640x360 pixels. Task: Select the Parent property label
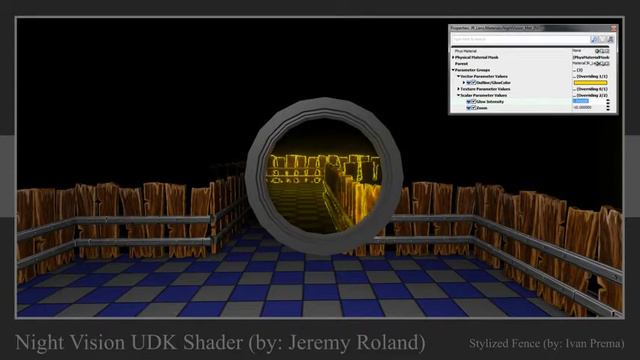point(461,64)
